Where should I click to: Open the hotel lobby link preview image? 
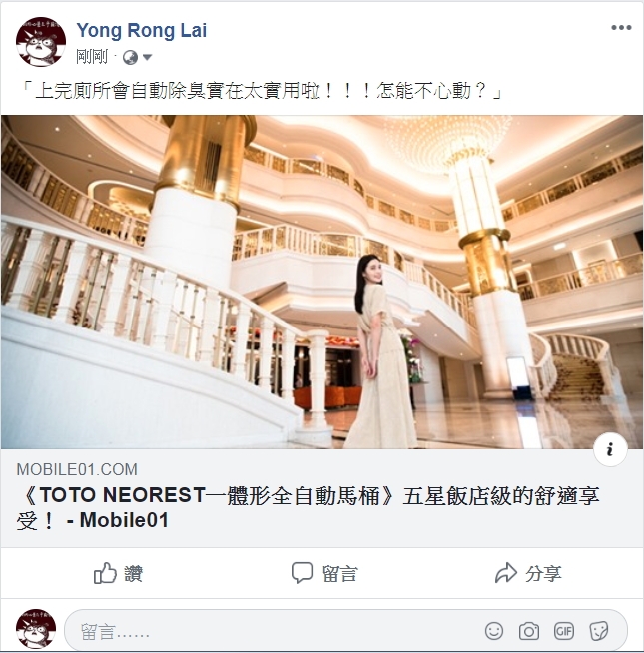coord(322,282)
